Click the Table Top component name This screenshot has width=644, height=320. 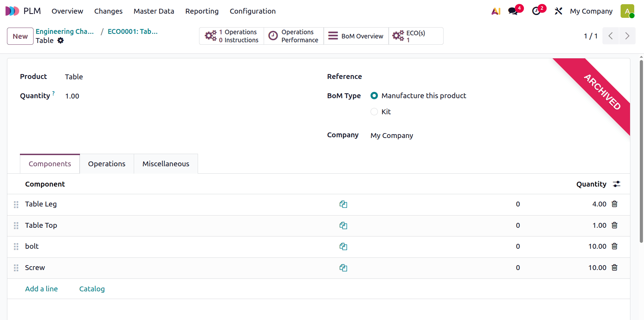coord(41,225)
